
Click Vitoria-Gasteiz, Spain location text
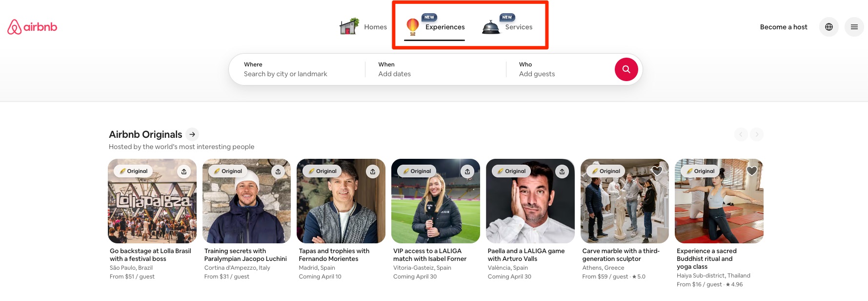(x=422, y=268)
